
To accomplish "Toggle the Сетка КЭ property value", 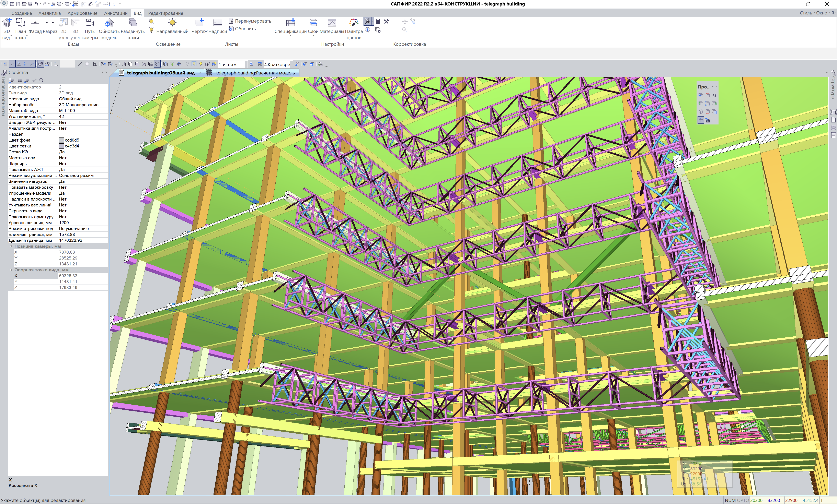I will click(83, 152).
